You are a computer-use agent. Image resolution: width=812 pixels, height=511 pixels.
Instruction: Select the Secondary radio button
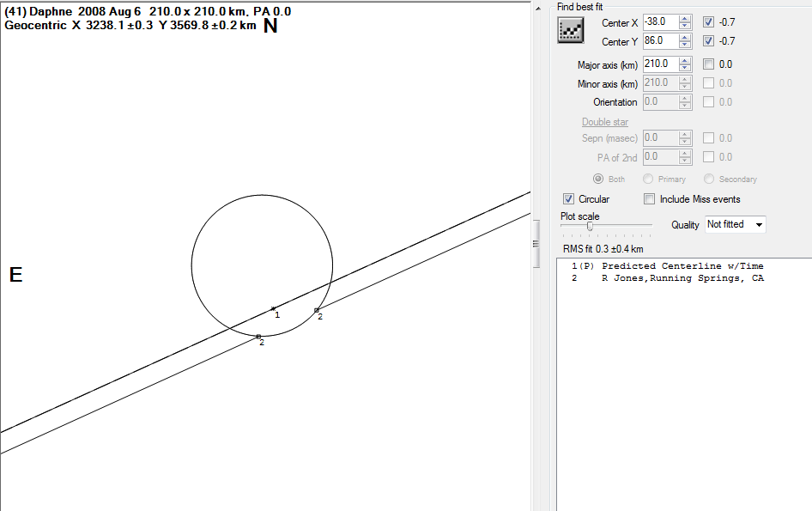[x=709, y=179]
